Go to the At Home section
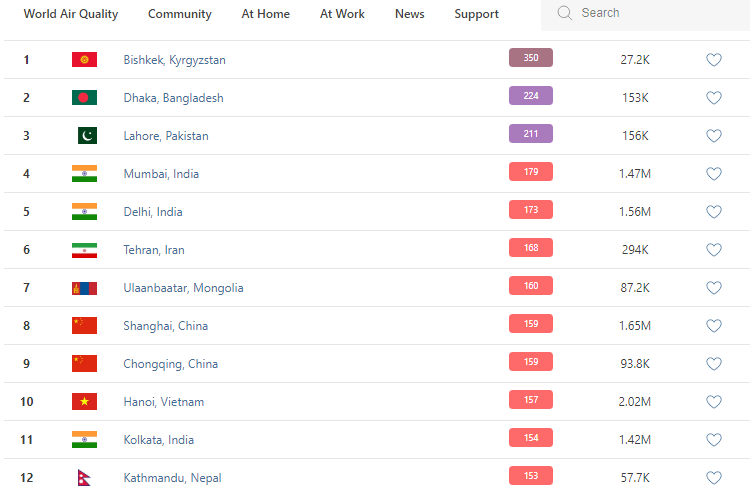The width and height of the screenshot is (750, 495). (x=266, y=14)
